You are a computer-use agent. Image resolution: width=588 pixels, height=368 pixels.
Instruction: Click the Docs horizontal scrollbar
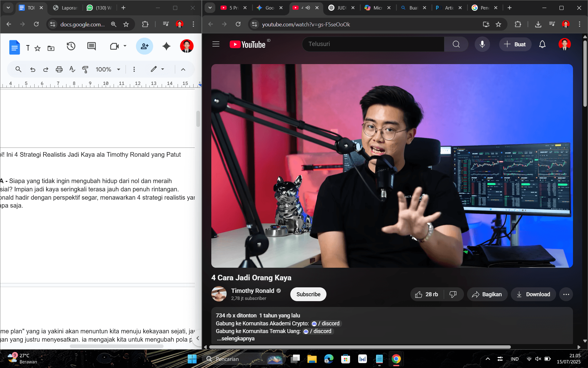pyautogui.click(x=116, y=346)
